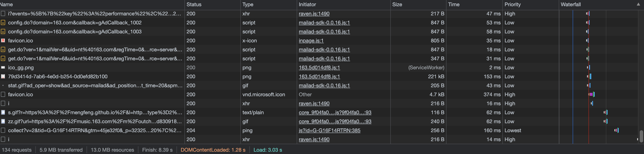Click the 221 kB size value

436,76
